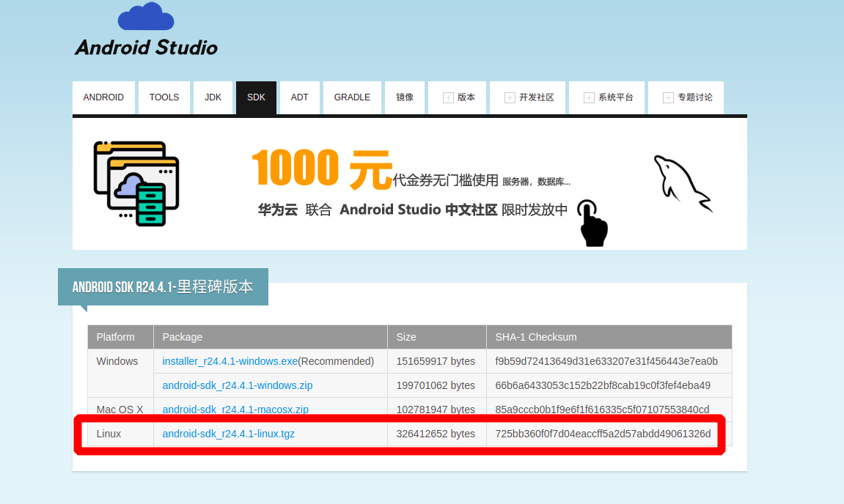
Task: Download android-sdk_r24.4.1-linux.tgz
Action: point(229,434)
